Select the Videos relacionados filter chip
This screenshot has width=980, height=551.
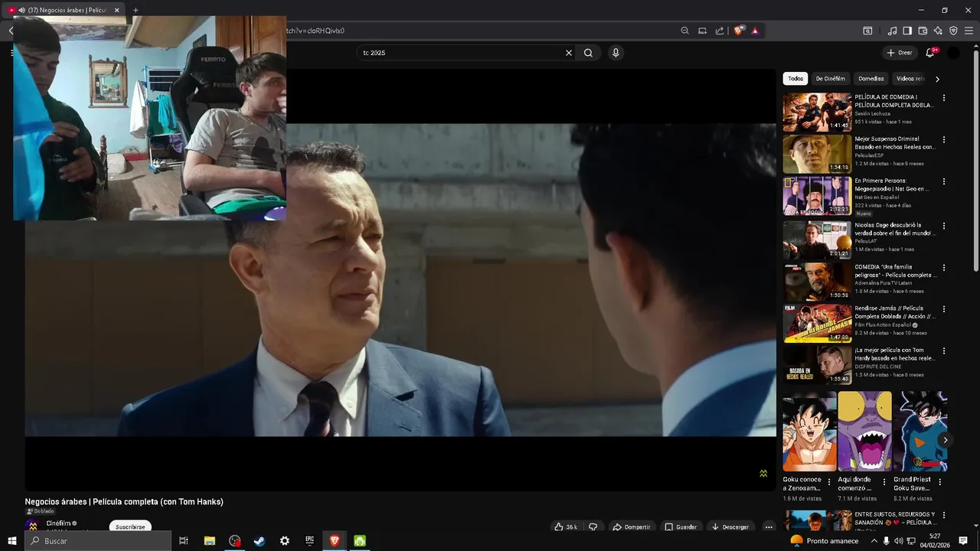(910, 79)
